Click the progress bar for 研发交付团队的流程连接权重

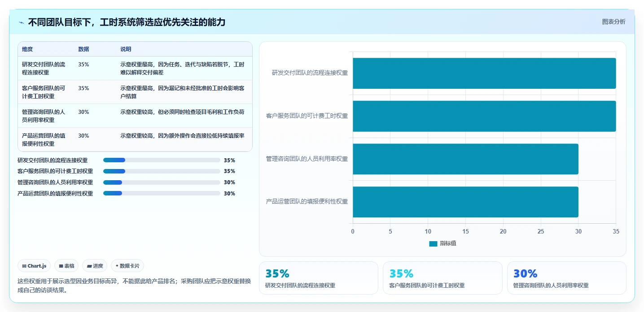tap(162, 160)
